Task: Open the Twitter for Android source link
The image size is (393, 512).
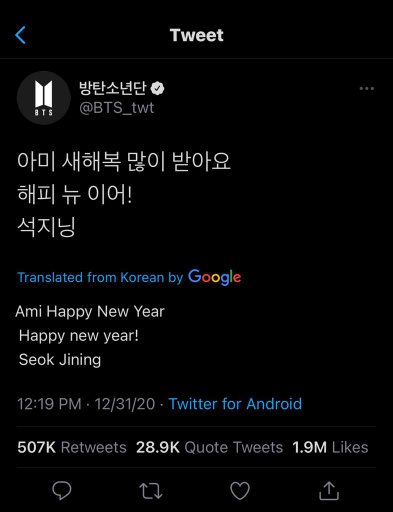Action: (235, 404)
